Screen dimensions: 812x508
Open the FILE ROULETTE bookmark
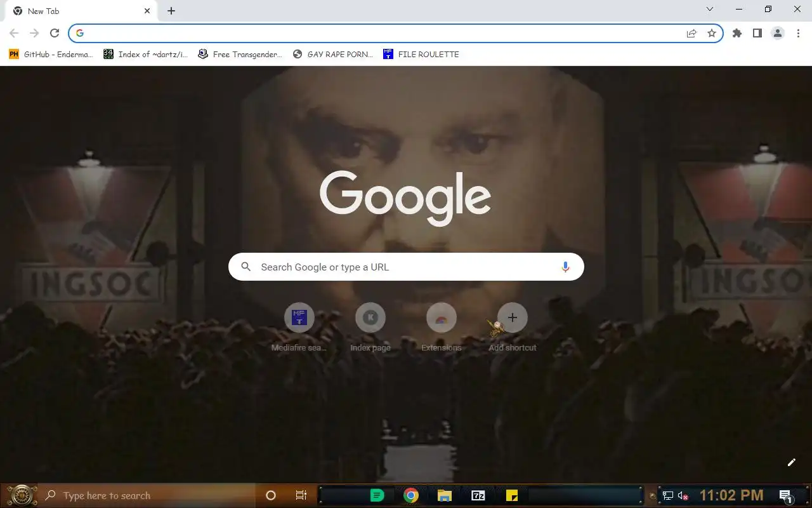tap(421, 55)
